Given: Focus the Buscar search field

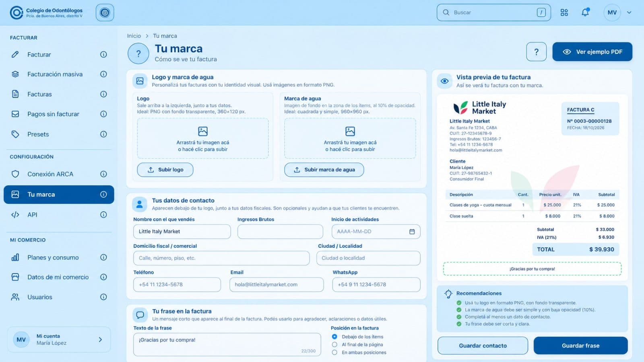Looking at the screenshot, I should (x=493, y=12).
